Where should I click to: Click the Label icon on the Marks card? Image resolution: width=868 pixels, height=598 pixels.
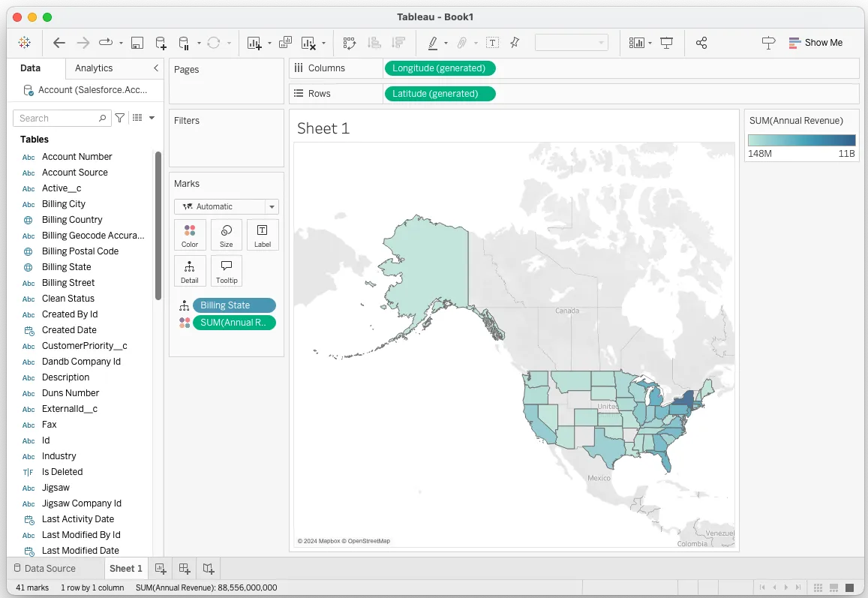pos(263,235)
